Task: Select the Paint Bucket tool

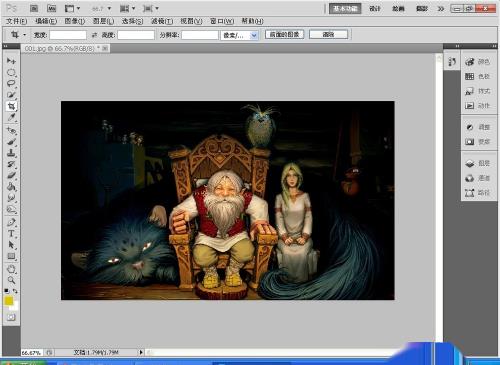Action: pyautogui.click(x=11, y=187)
